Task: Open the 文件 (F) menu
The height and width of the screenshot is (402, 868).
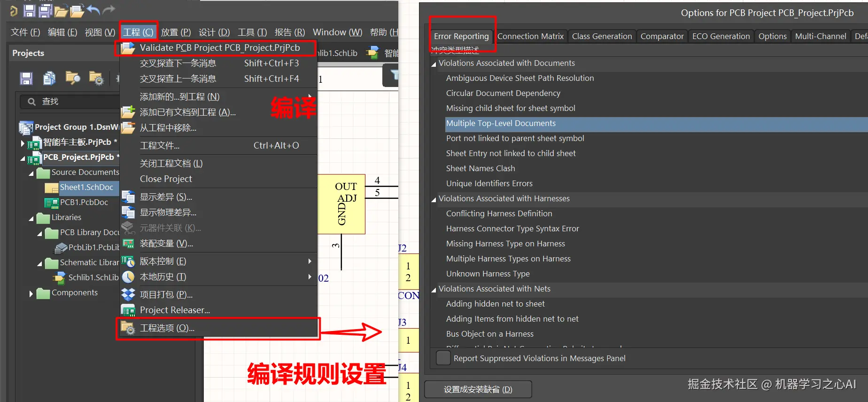Action: (x=25, y=32)
